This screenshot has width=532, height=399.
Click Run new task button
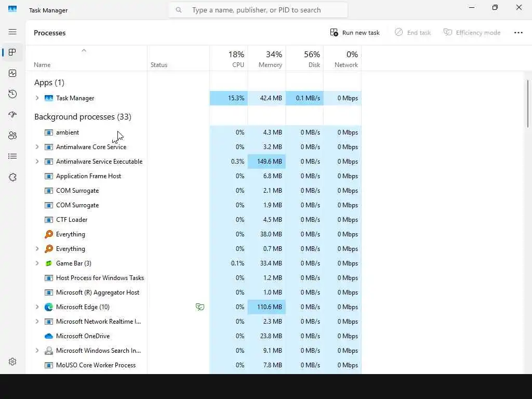[355, 33]
